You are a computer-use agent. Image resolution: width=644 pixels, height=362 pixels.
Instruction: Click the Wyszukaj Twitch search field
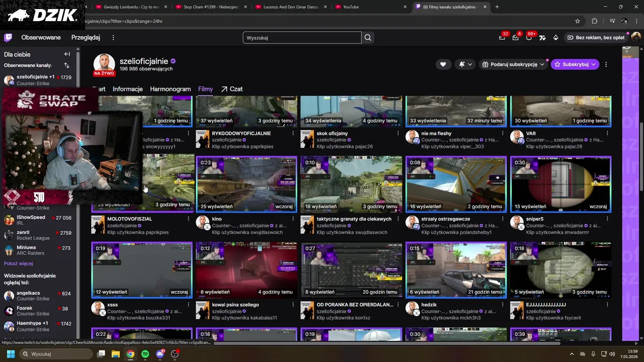tap(302, 38)
